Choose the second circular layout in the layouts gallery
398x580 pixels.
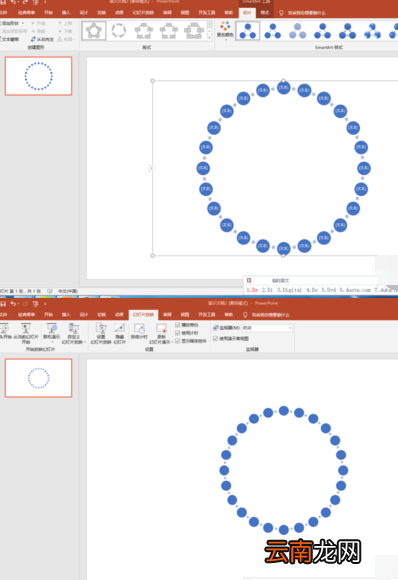pyautogui.click(x=119, y=31)
